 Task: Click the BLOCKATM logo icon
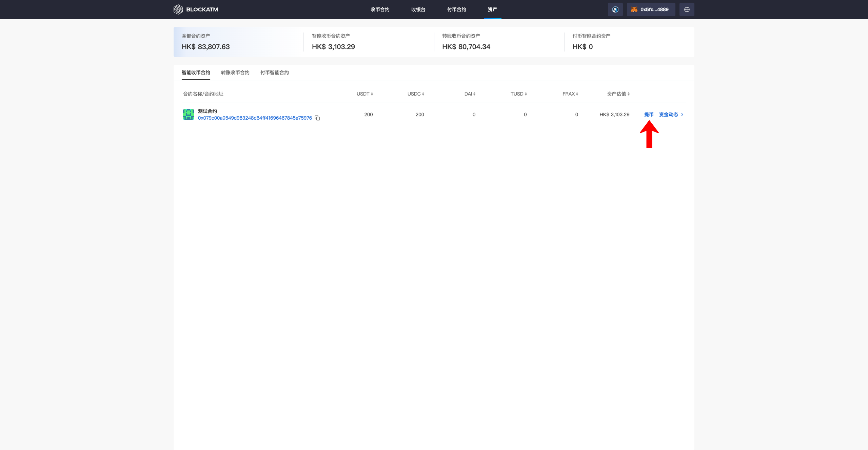click(x=178, y=9)
